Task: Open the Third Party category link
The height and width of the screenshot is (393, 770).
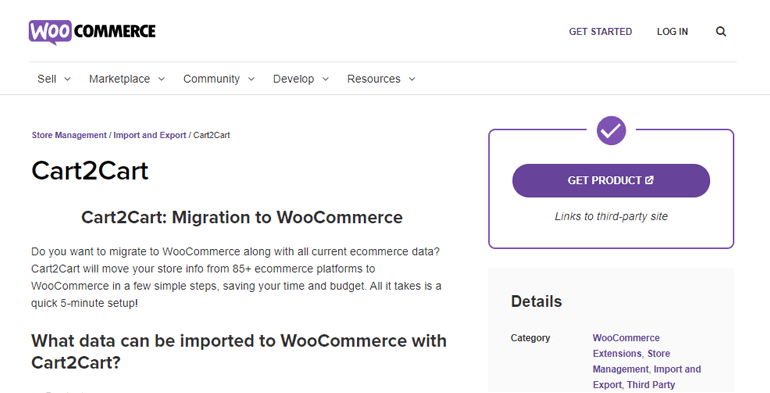Action: pos(651,385)
